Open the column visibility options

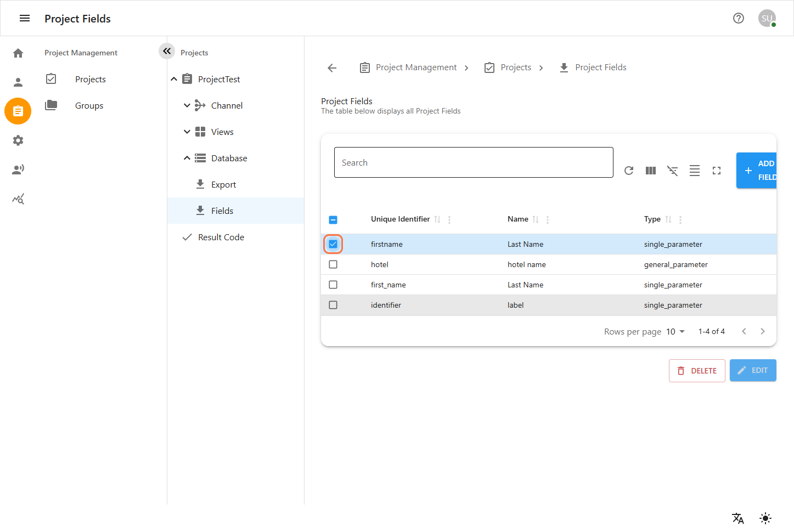[x=651, y=171]
